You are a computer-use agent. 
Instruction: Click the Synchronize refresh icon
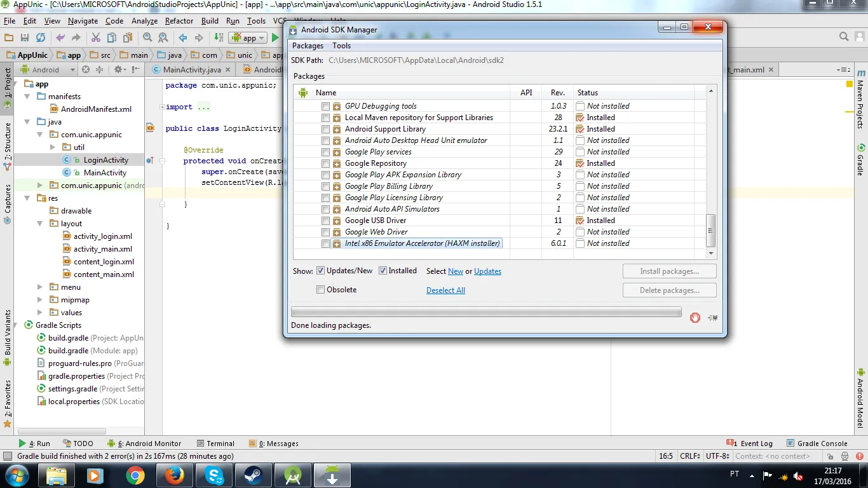point(41,38)
